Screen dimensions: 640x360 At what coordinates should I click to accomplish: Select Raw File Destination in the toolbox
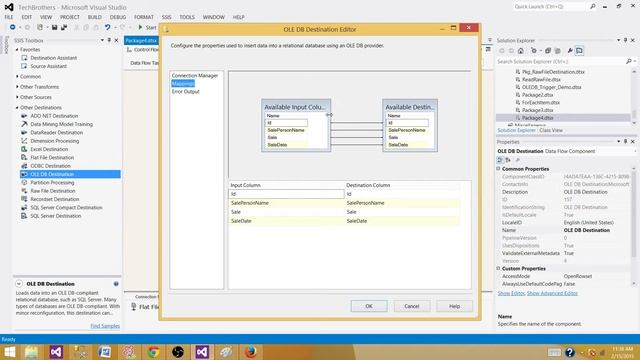(53, 191)
